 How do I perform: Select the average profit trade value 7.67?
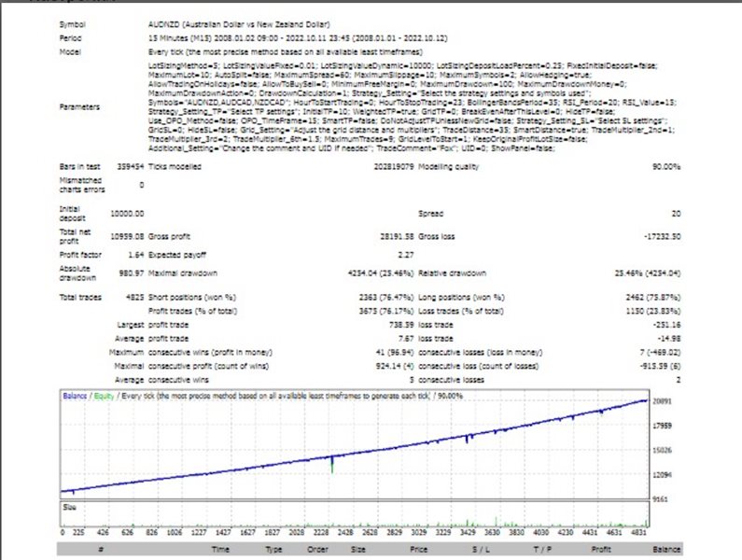click(x=406, y=339)
